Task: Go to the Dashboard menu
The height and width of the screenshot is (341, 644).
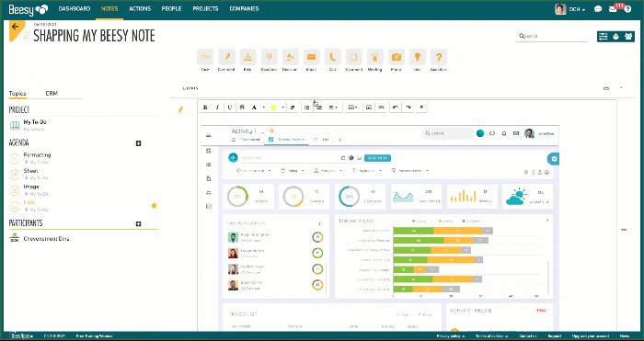Action: [75, 8]
